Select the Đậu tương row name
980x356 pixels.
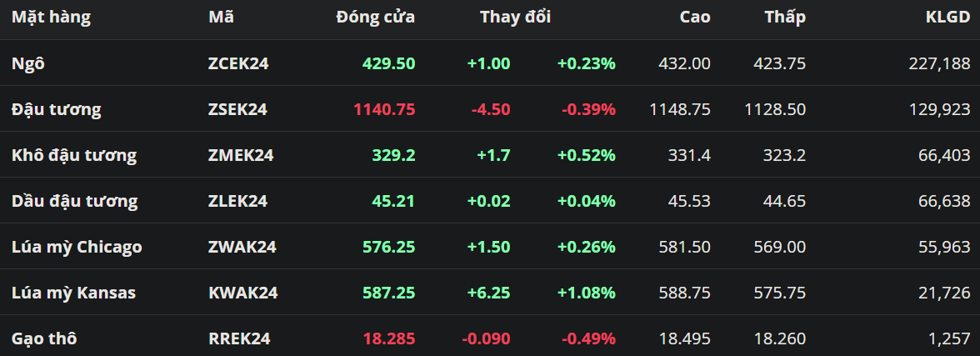click(x=57, y=109)
